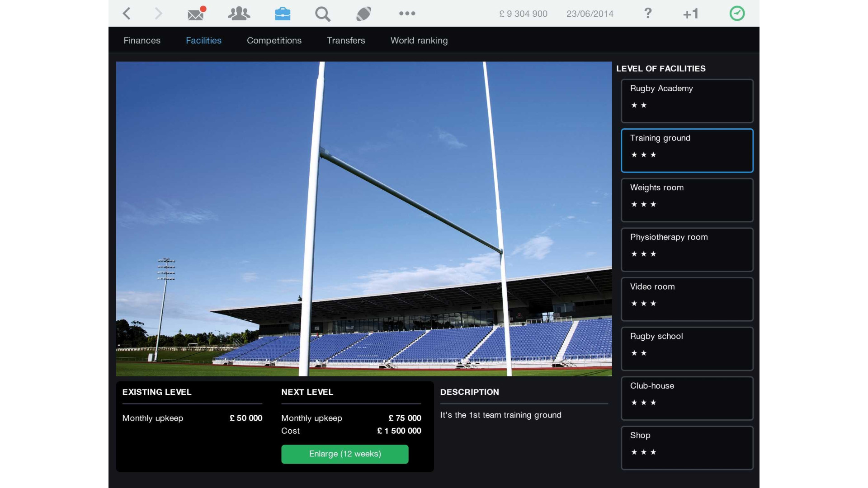Select the Weights room facility card
This screenshot has height=488, width=868.
click(x=687, y=200)
